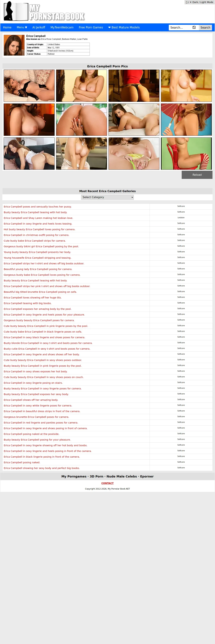The width and height of the screenshot is (215, 644).
Task: Open the Free Porn Games nav item
Action: 91,27
